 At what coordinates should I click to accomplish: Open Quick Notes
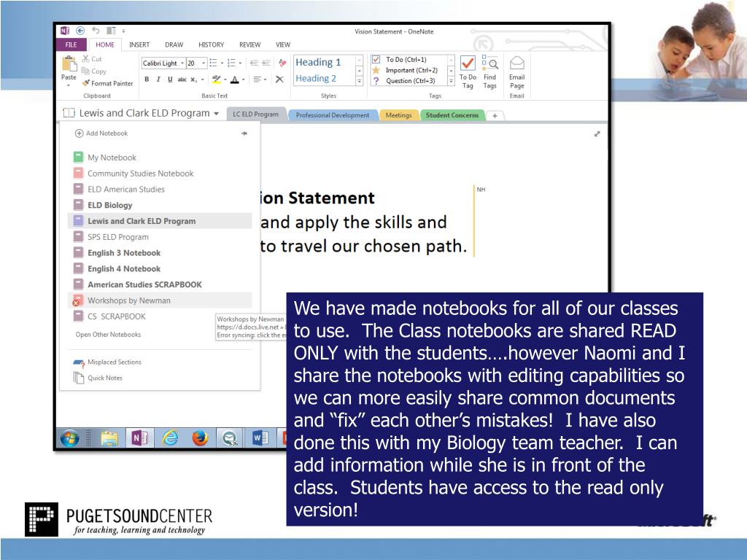(98, 378)
